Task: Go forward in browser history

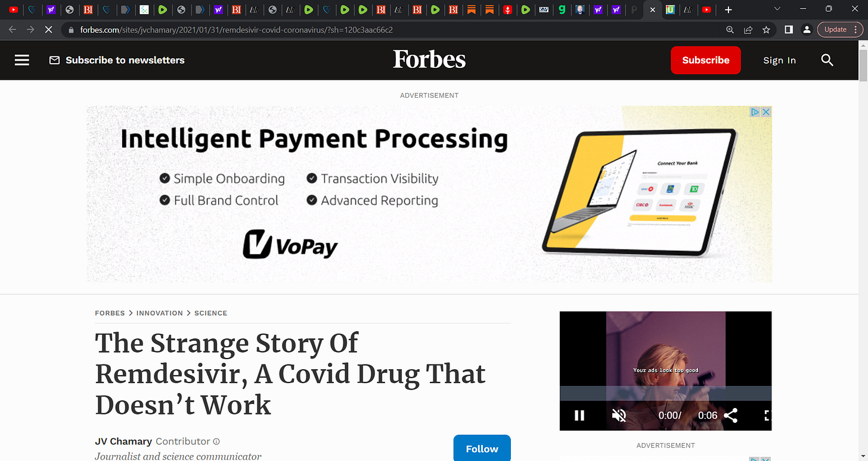Action: coord(30,29)
